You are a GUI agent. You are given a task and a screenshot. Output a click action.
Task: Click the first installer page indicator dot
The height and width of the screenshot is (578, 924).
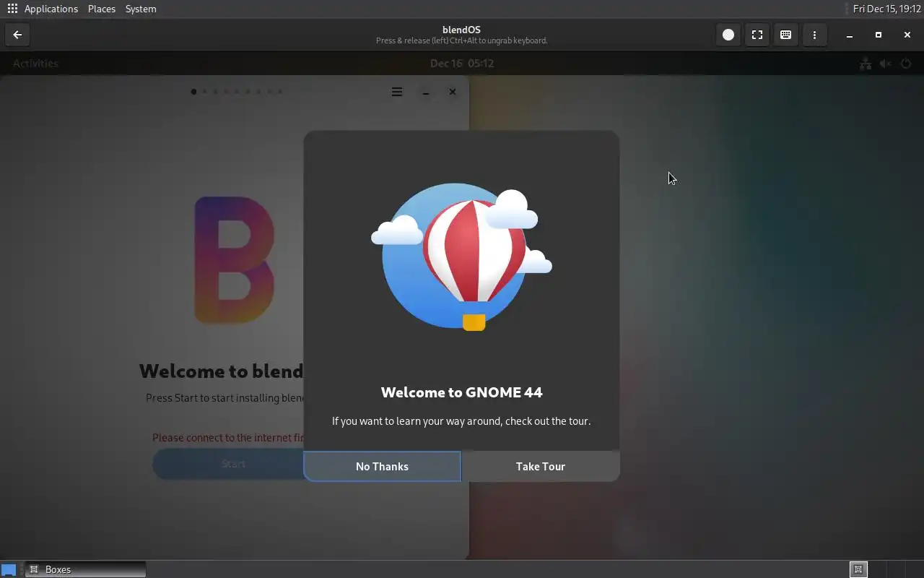tap(193, 92)
